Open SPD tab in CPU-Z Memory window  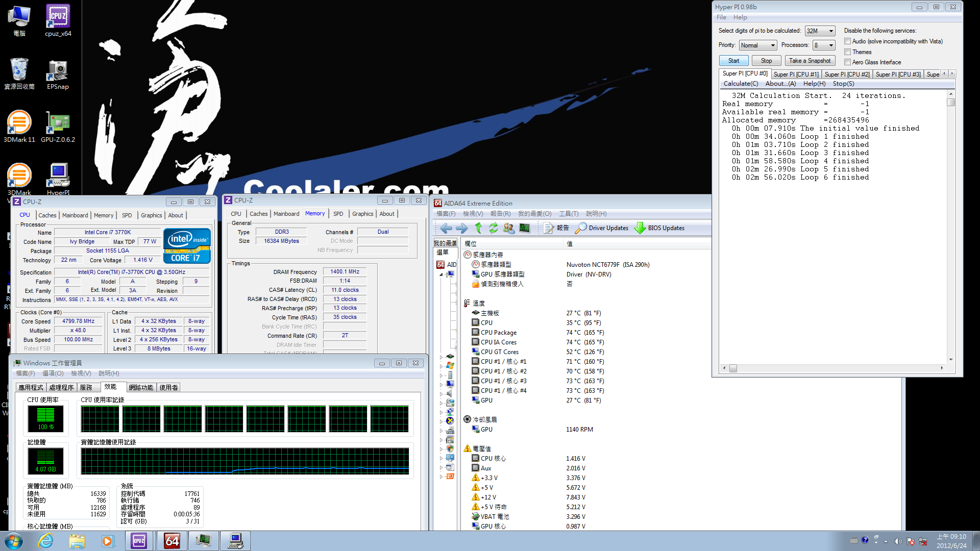tap(338, 214)
